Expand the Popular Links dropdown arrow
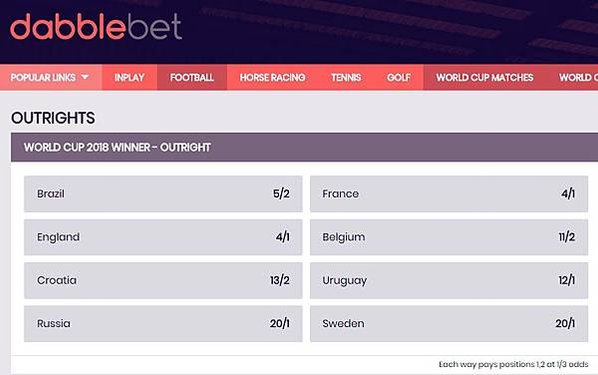The image size is (598, 375). pos(85,77)
